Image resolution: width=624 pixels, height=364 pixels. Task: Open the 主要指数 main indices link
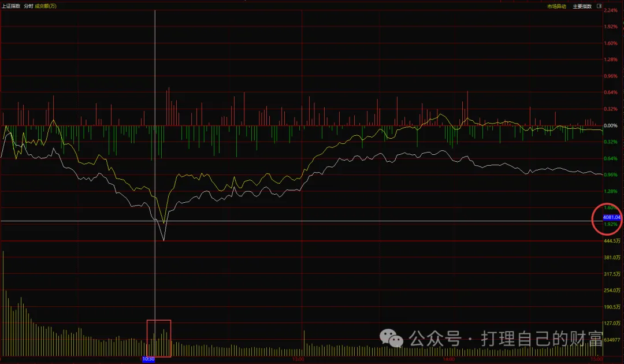[582, 6]
